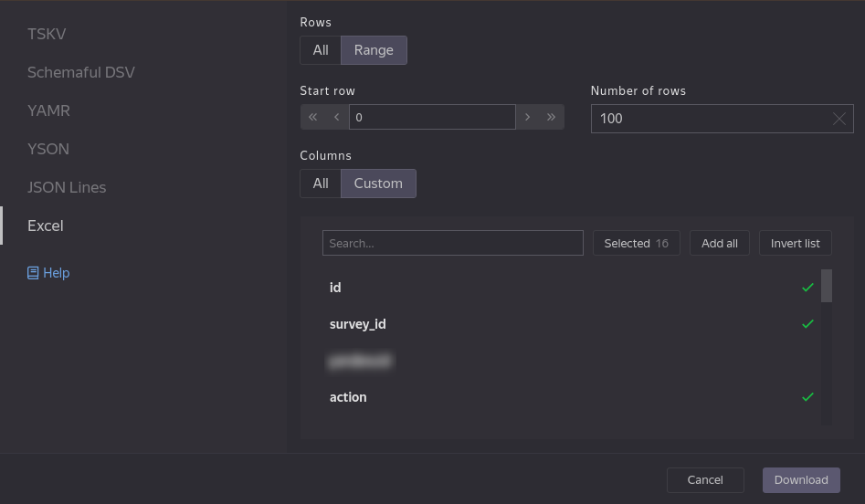
Task: Switch to JSON Lines format tab
Action: 67,187
